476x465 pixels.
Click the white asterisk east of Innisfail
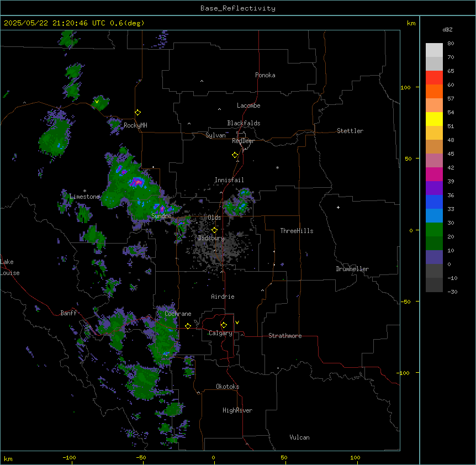(x=277, y=167)
